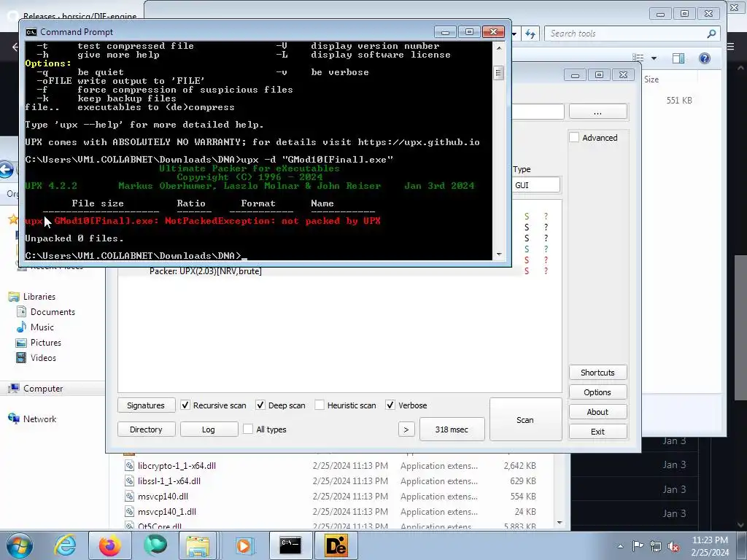Image resolution: width=747 pixels, height=560 pixels.
Task: Show hidden tray icons arrow
Action: click(620, 546)
